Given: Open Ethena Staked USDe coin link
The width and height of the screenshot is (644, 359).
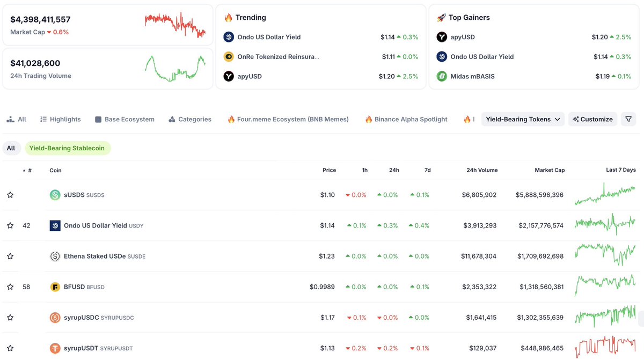Looking at the screenshot, I should pyautogui.click(x=105, y=257).
